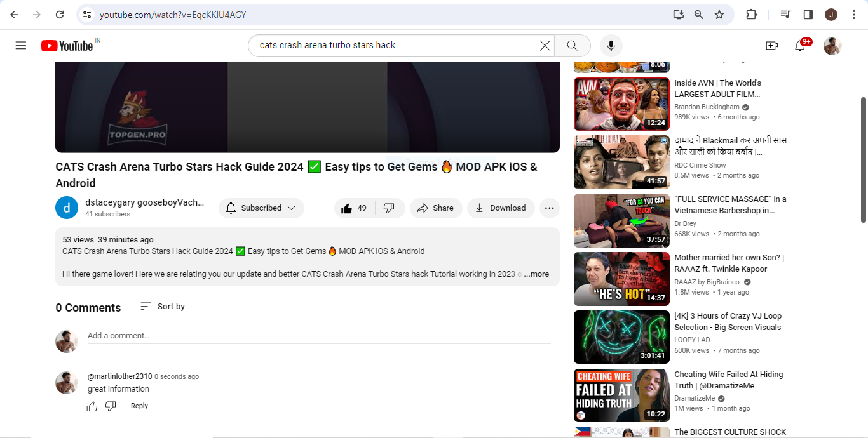Clear search text with X icon
The width and height of the screenshot is (868, 438).
tap(545, 46)
